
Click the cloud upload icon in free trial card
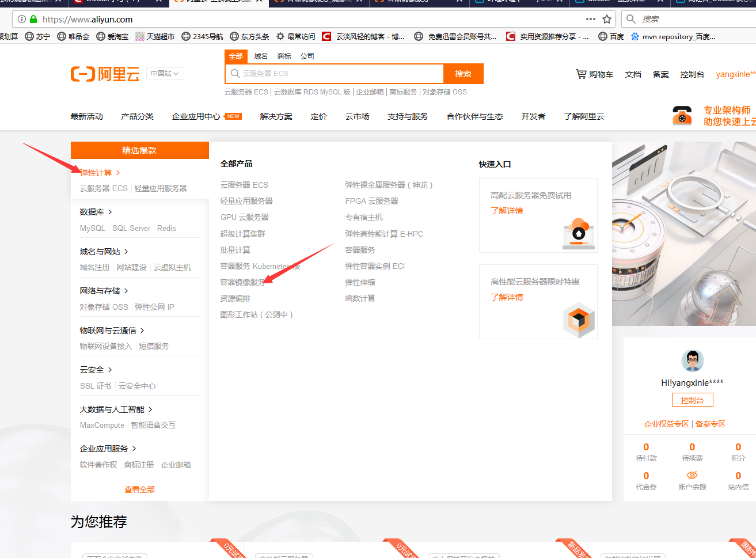tap(579, 233)
